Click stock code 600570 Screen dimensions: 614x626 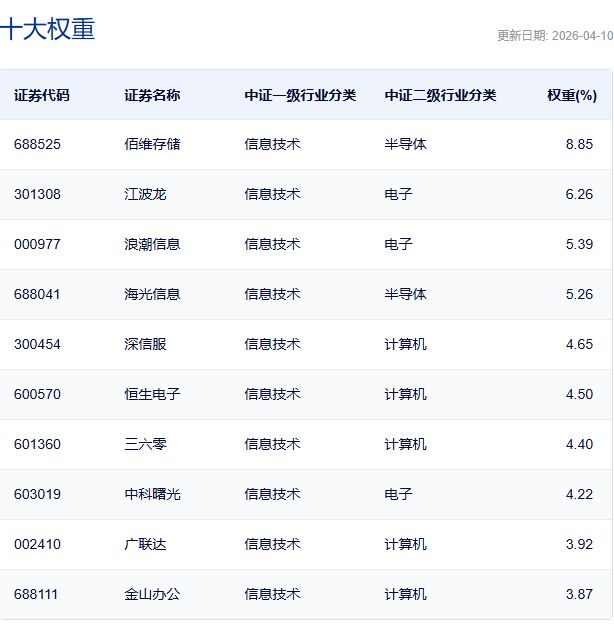tap(37, 394)
